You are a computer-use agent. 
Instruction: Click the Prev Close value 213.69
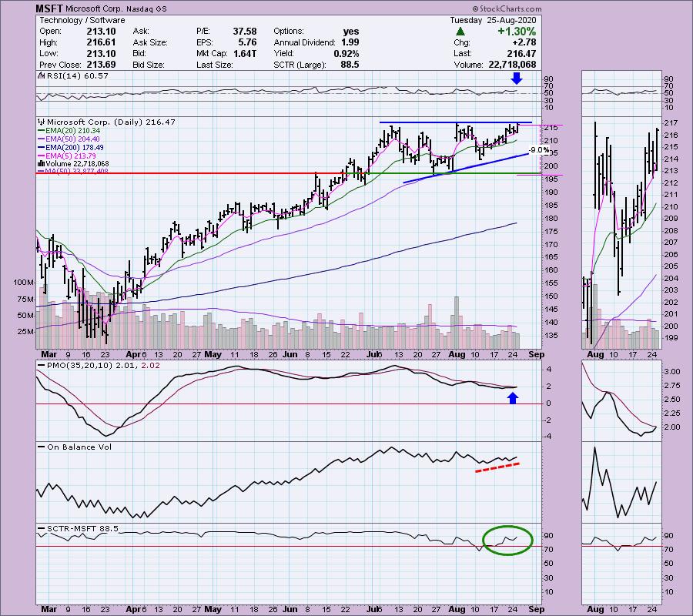click(101, 65)
